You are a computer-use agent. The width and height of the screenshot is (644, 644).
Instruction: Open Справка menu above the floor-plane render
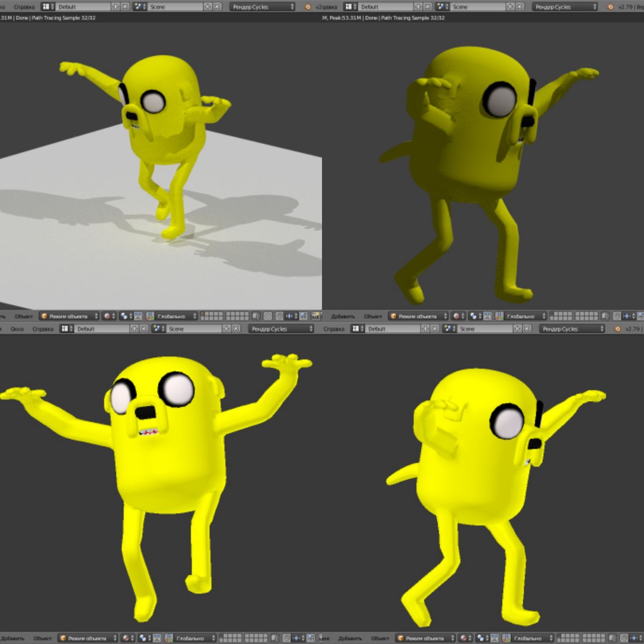[x=24, y=7]
